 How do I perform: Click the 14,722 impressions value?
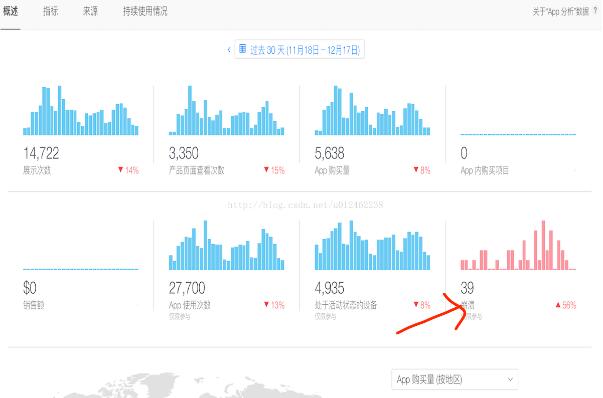coord(41,153)
